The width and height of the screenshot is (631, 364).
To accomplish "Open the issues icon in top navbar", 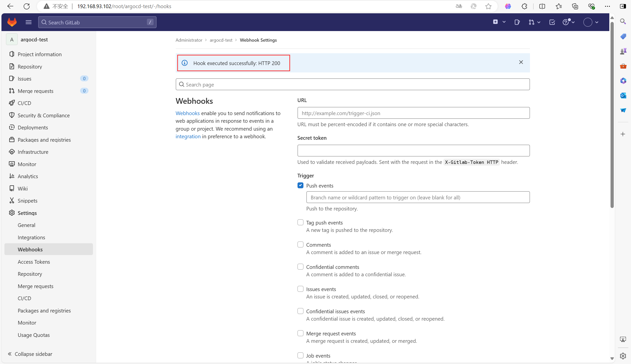I will point(517,22).
